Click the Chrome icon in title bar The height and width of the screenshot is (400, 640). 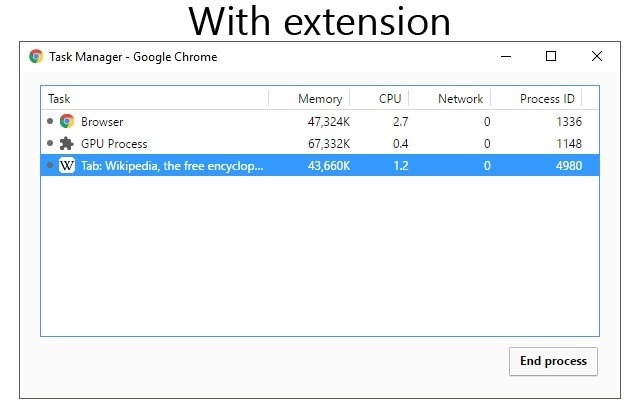[x=36, y=56]
